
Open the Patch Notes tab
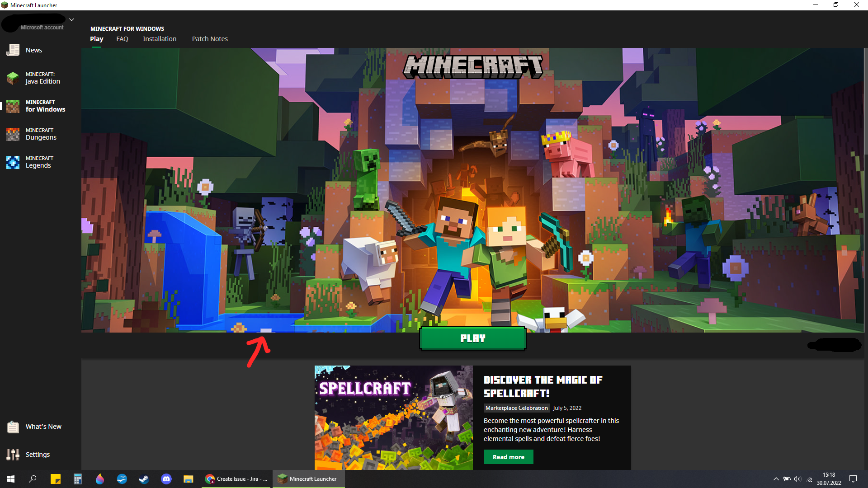point(210,39)
